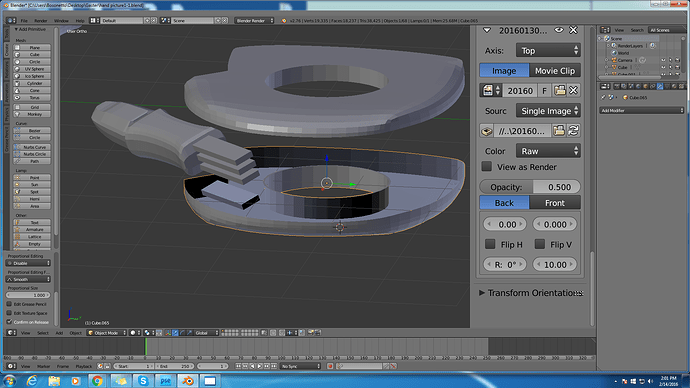Screen dimensions: 690x388
Task: Toggle the Edit Grease Pencil checkbox
Action: click(x=9, y=304)
